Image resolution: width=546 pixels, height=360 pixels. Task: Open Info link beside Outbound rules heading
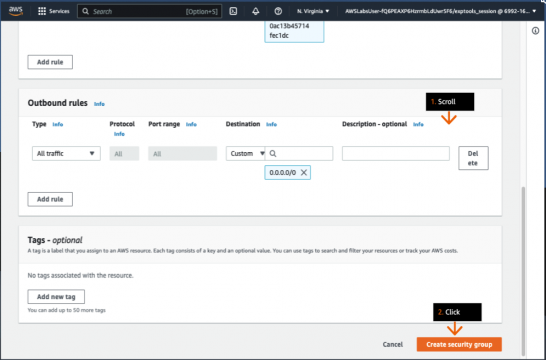99,104
